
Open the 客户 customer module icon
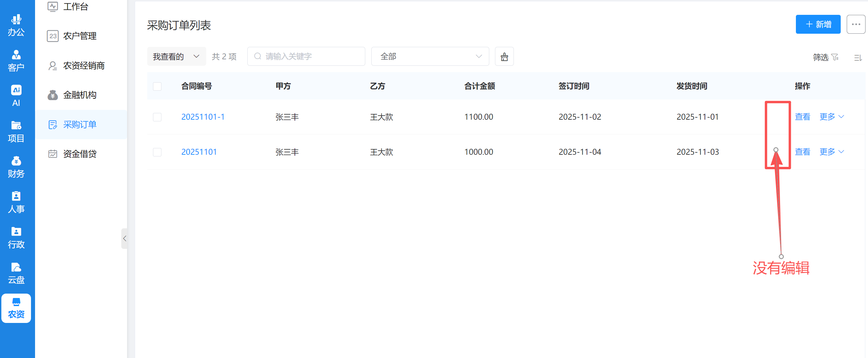(x=16, y=61)
